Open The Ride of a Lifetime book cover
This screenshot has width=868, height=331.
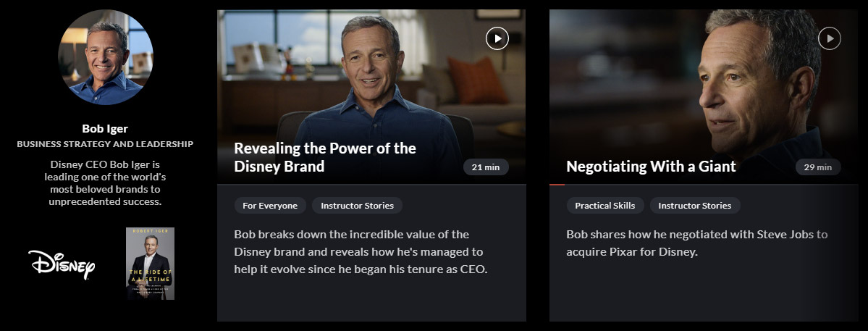(x=150, y=264)
